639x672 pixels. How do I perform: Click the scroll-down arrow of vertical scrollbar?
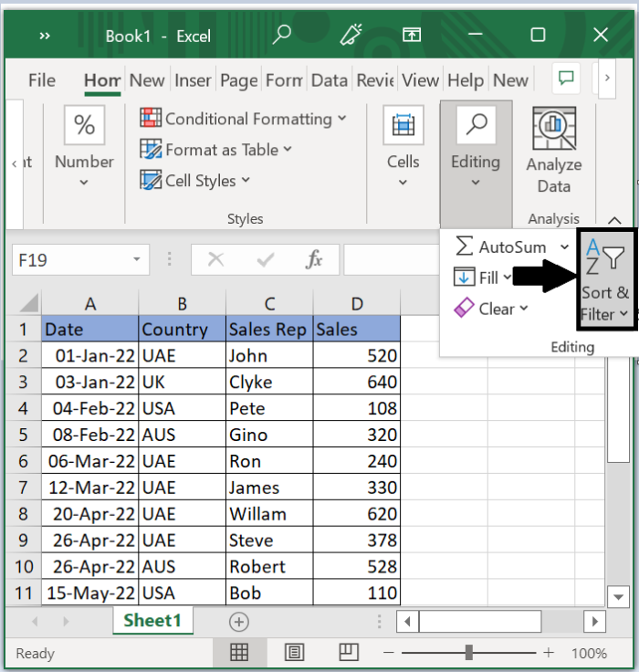618,596
